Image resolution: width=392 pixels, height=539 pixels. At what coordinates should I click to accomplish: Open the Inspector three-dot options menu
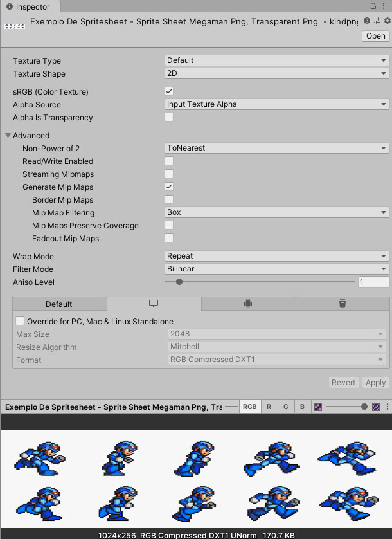click(384, 6)
